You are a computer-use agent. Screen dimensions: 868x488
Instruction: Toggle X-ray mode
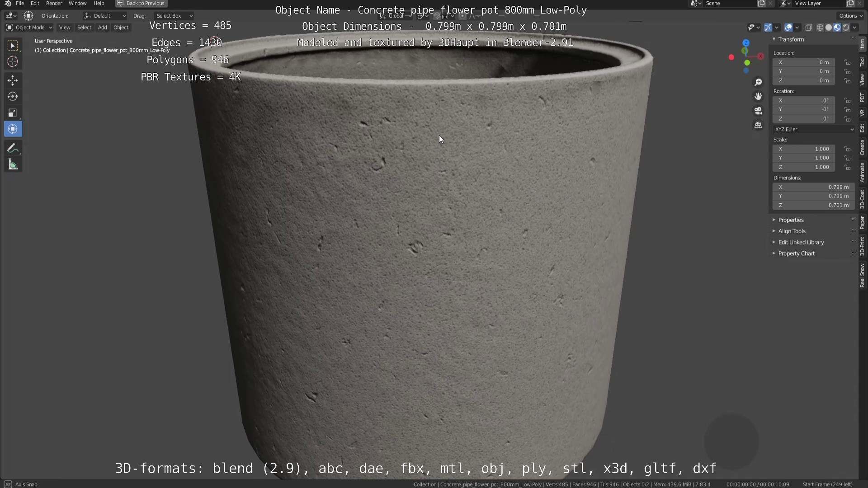pyautogui.click(x=809, y=28)
